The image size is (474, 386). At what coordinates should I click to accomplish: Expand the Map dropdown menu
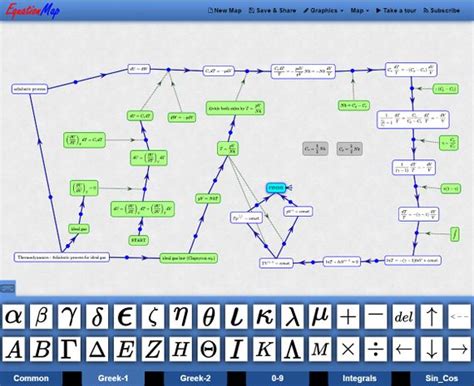360,11
